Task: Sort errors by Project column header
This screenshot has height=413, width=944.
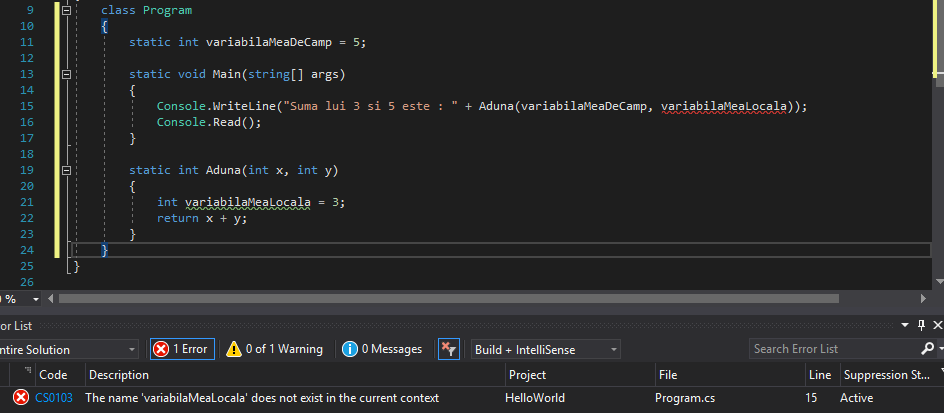Action: point(527,375)
